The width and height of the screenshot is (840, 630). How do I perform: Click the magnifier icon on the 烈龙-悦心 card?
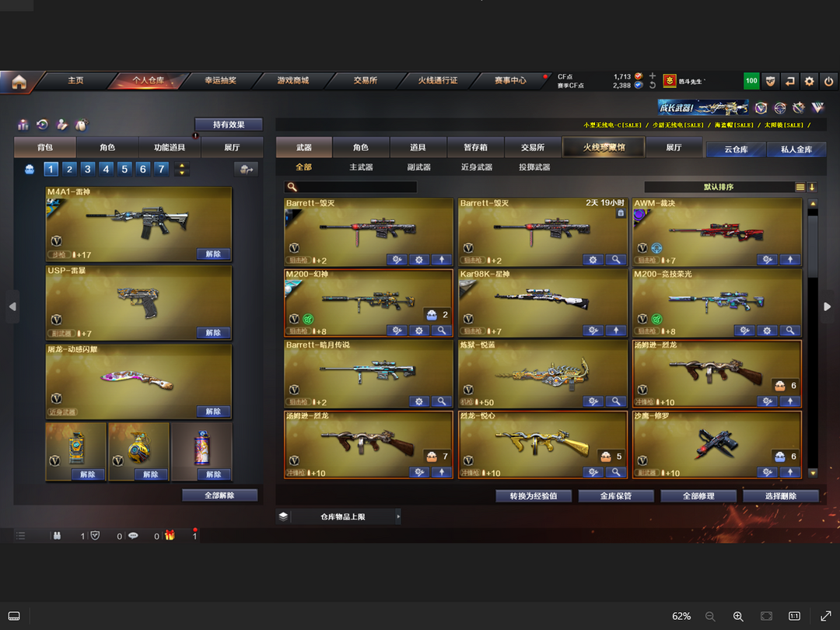tap(616, 472)
